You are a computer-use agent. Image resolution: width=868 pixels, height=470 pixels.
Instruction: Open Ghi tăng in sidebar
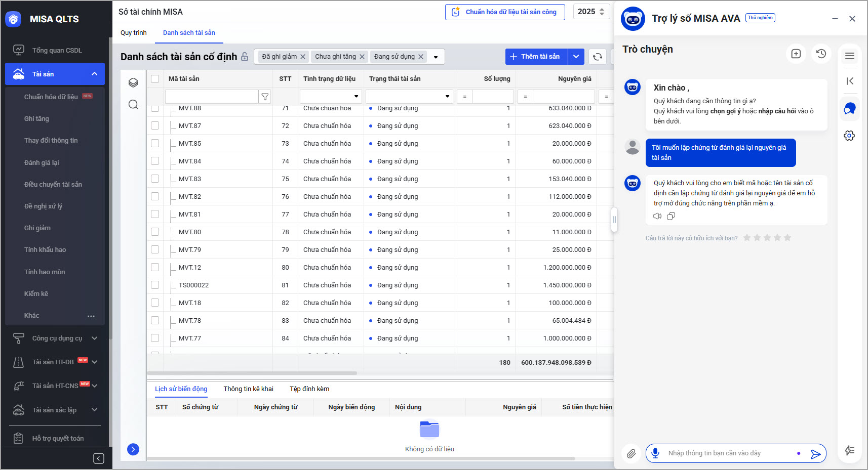[36, 118]
